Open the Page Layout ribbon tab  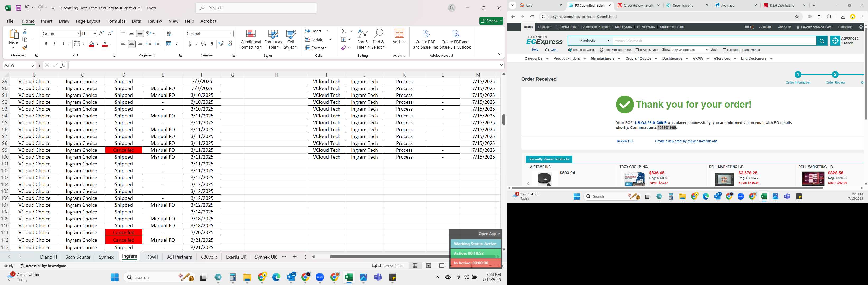[x=88, y=21]
